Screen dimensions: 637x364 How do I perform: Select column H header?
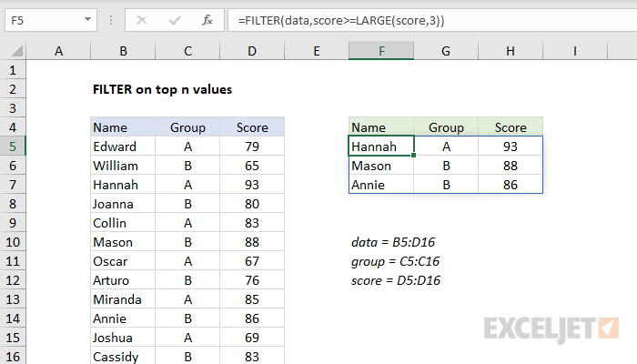coord(511,51)
